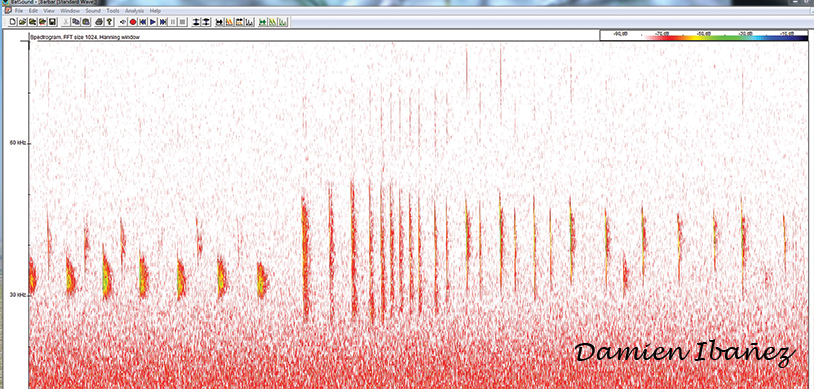Screen dimensions: 814x389
Task: Click the Copy toolbar icon
Action: pyautogui.click(x=76, y=22)
